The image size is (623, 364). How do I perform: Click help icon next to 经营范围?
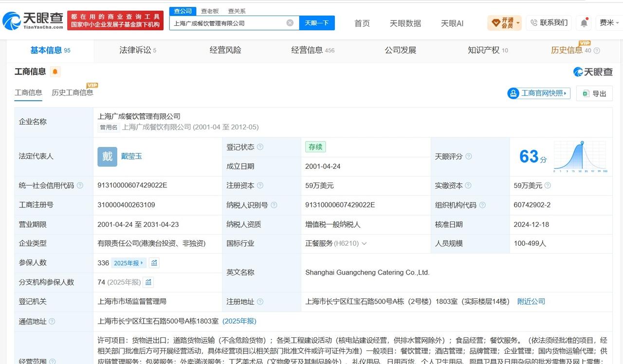pyautogui.click(x=52, y=361)
